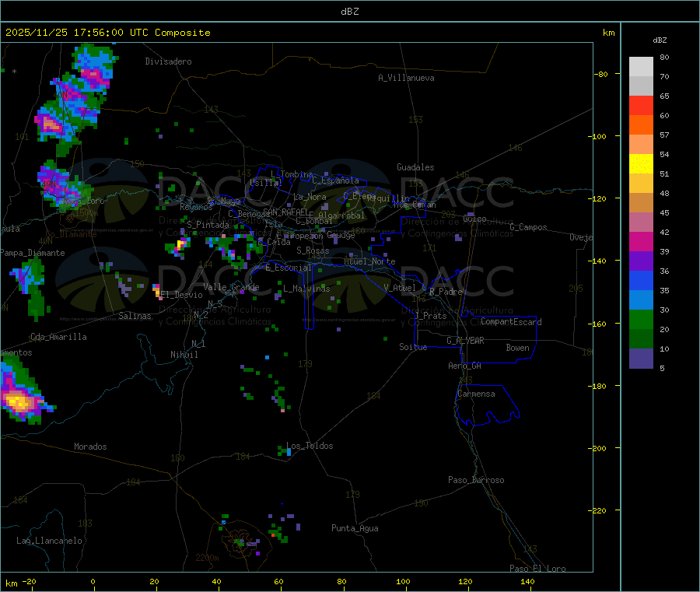This screenshot has width=700, height=592.
Task: Click the A_Villanueva map label
Action: pyautogui.click(x=406, y=78)
